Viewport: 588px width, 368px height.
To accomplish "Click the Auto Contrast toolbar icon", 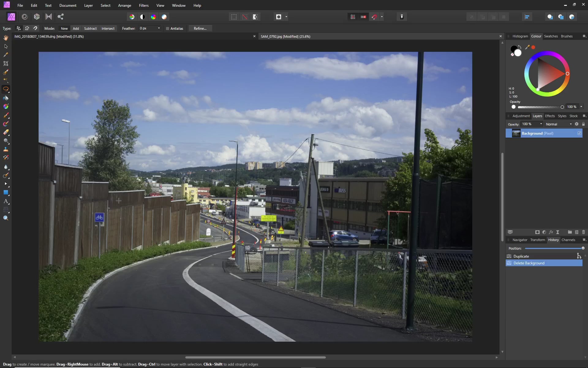I will click(143, 17).
